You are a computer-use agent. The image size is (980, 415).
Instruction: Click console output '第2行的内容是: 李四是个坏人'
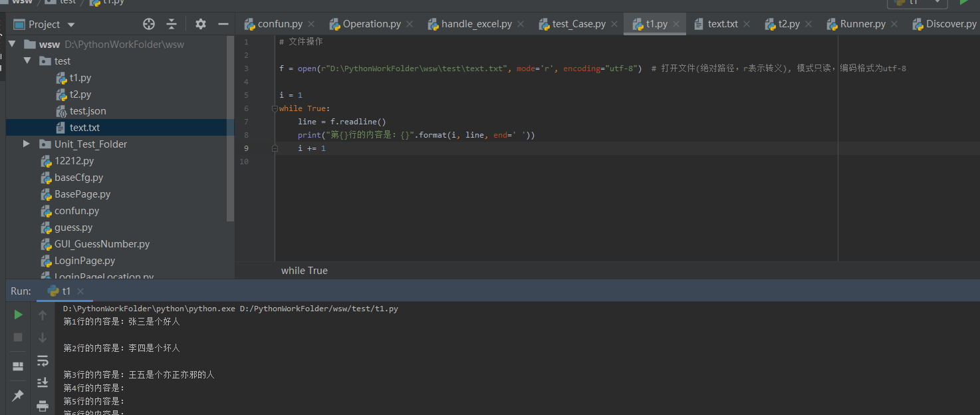point(122,348)
